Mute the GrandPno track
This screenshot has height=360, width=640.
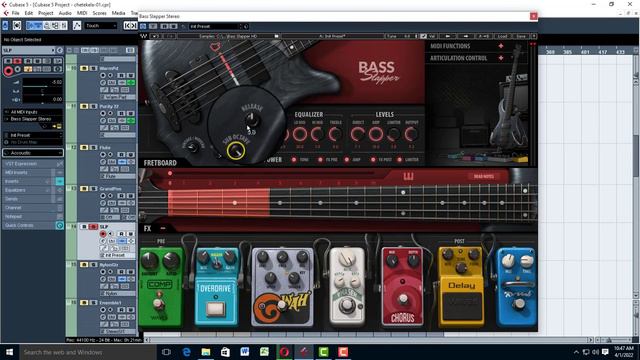click(84, 189)
